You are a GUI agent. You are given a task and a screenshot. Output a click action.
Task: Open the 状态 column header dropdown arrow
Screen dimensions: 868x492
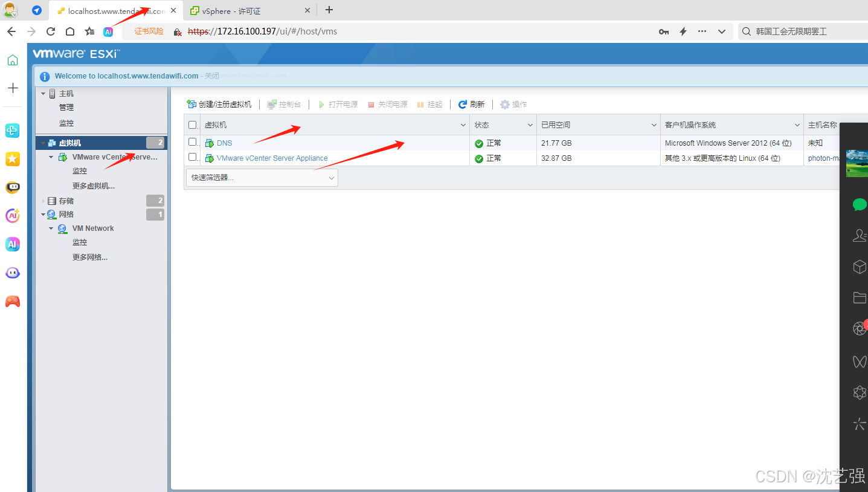click(x=530, y=125)
